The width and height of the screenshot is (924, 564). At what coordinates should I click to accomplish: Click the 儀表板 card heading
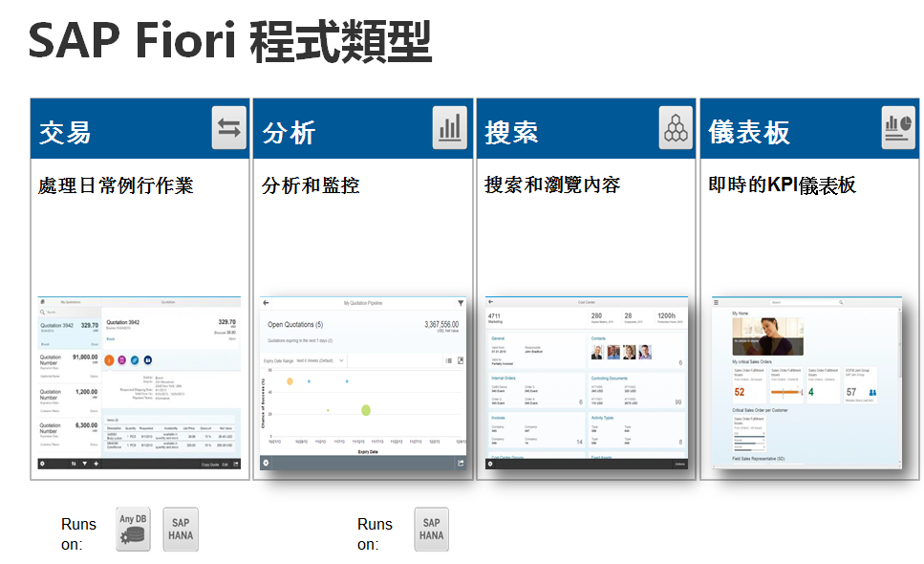point(749,132)
